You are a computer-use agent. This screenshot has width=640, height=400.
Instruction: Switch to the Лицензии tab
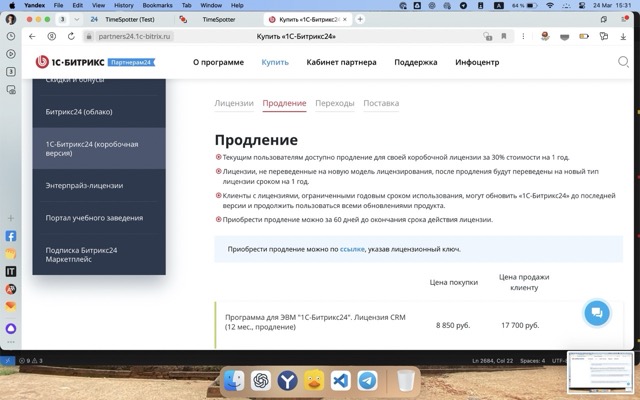[x=234, y=103]
